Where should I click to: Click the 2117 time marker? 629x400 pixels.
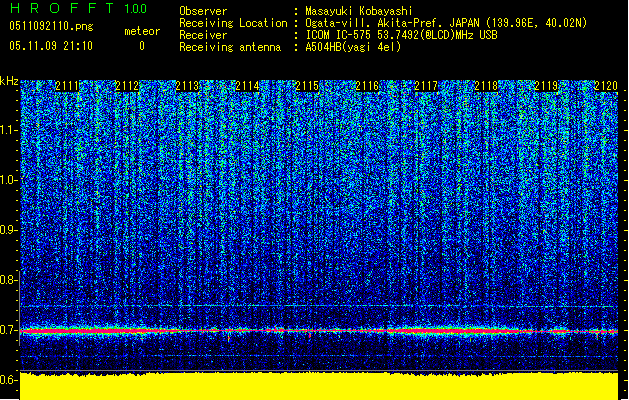(426, 86)
